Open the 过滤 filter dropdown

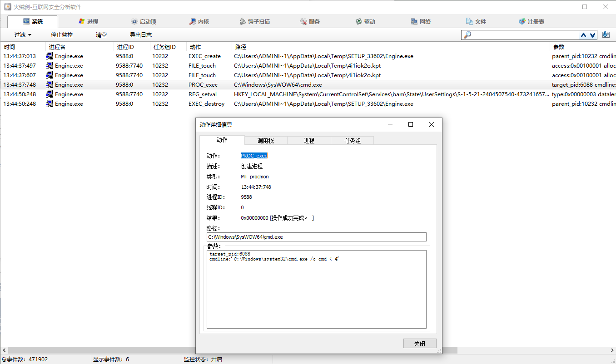click(23, 35)
